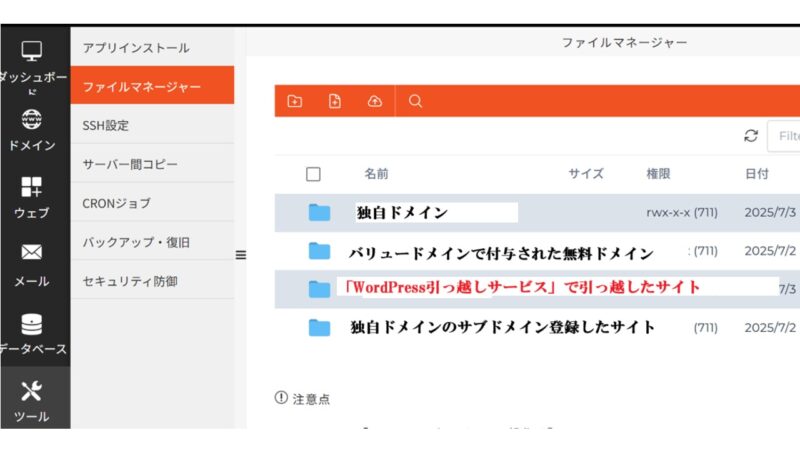Open アプリインストール menu item
The height and width of the screenshot is (450, 800).
[135, 48]
